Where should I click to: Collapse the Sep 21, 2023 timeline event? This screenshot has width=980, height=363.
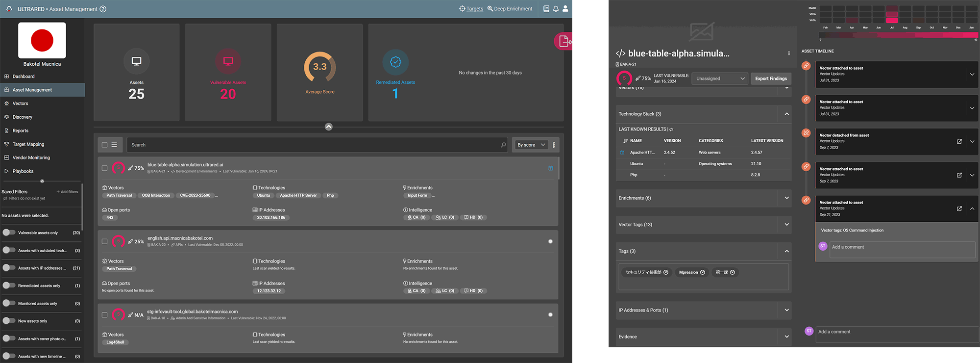[x=972, y=208]
